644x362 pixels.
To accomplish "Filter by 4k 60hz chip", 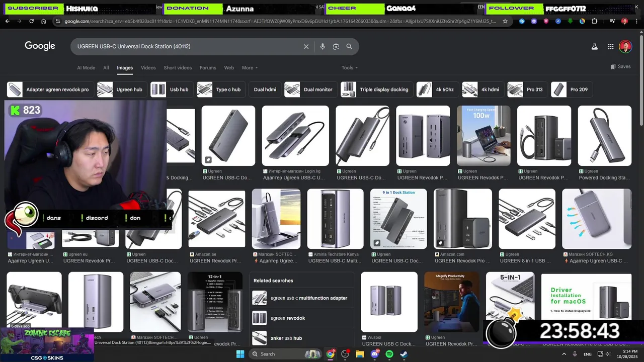I will (x=438, y=89).
